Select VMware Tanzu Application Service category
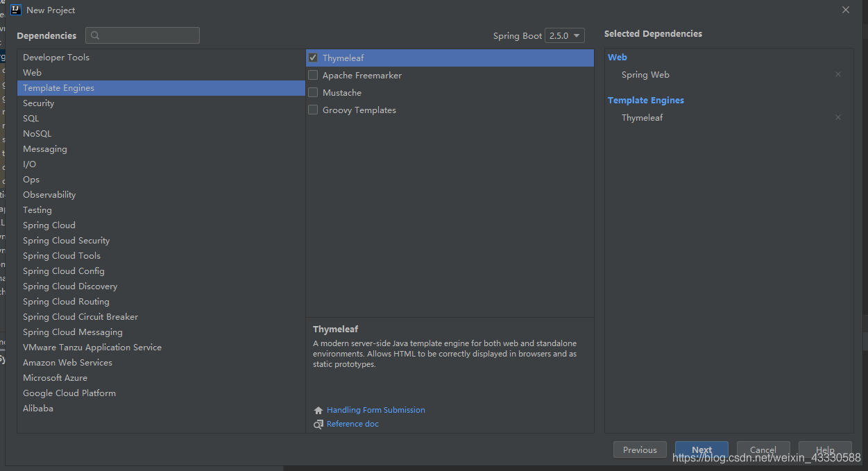868x471 pixels. [161, 348]
